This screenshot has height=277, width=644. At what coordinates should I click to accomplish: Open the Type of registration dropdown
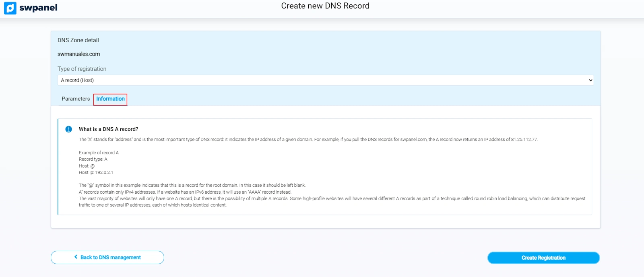point(325,80)
